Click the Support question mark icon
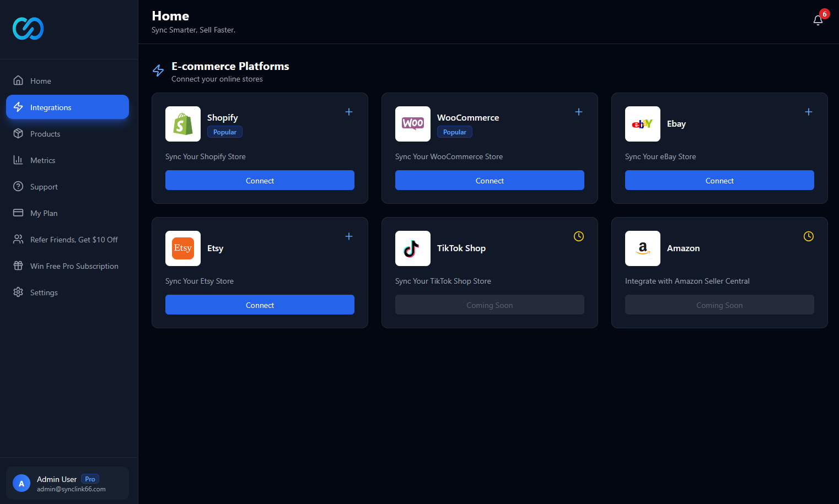The height and width of the screenshot is (504, 839). 18,186
